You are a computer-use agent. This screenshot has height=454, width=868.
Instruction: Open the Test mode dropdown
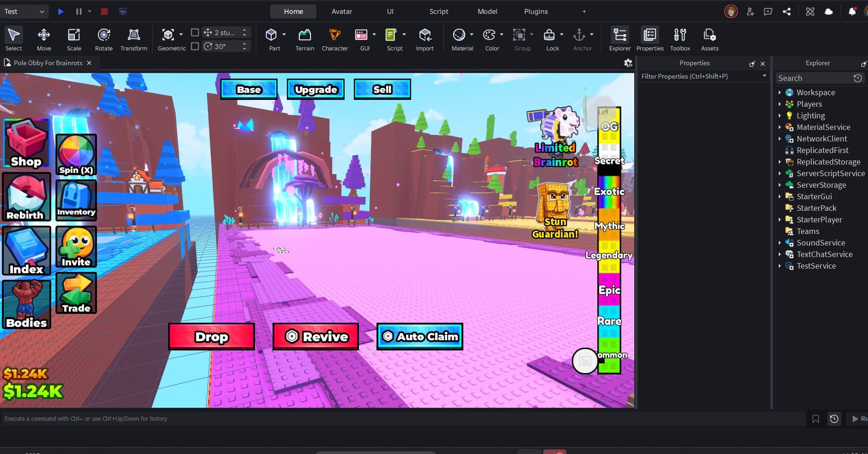point(24,12)
